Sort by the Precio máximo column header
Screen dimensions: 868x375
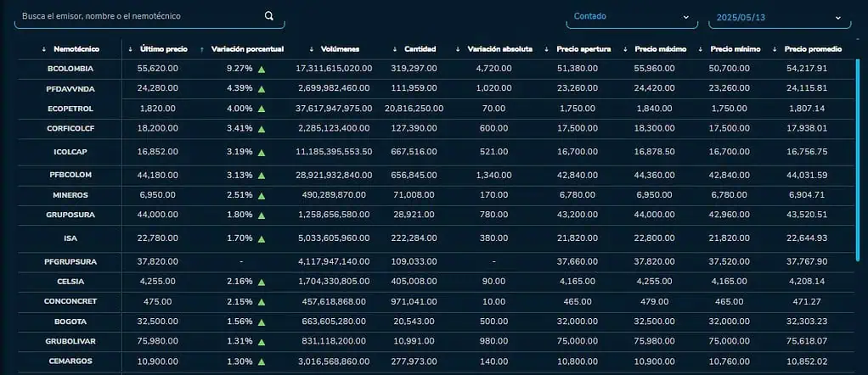tap(661, 49)
